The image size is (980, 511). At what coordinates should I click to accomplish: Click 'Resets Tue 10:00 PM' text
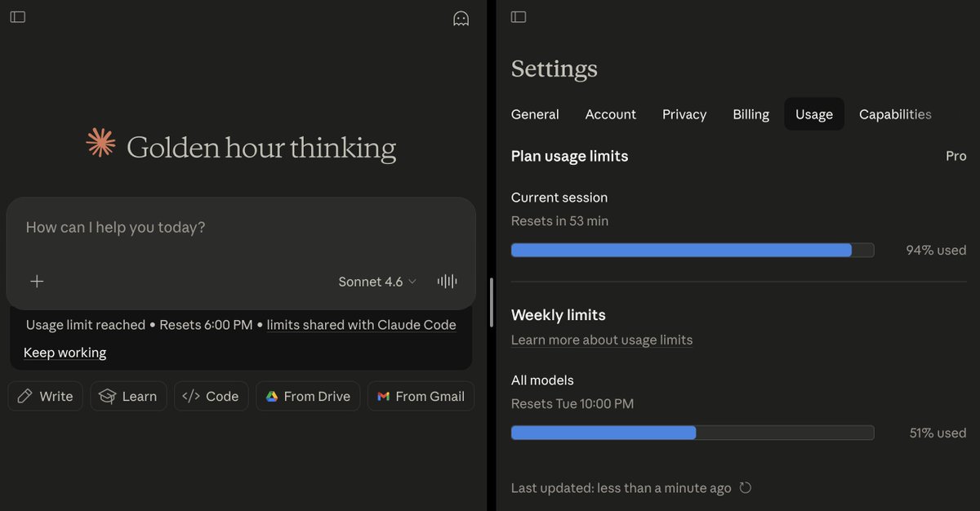point(572,404)
